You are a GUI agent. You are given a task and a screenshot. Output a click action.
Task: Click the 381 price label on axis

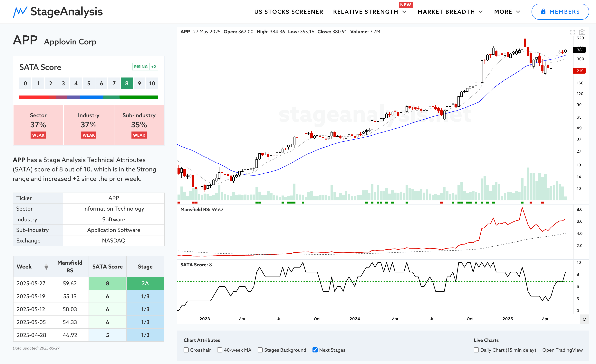click(x=580, y=50)
